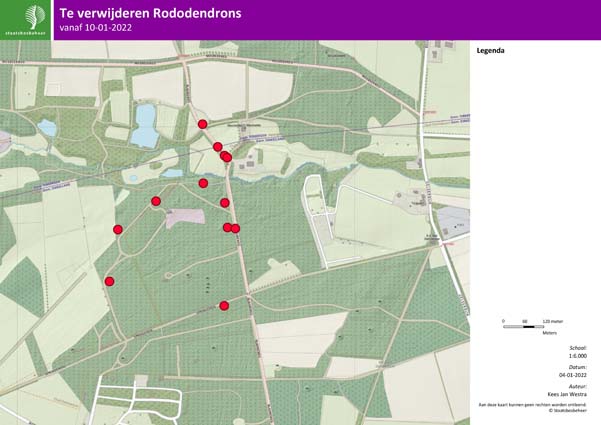This screenshot has width=601, height=425.
Task: Click the 'vanaf 10-01-2022' subtitle
Action: pyautogui.click(x=109, y=28)
